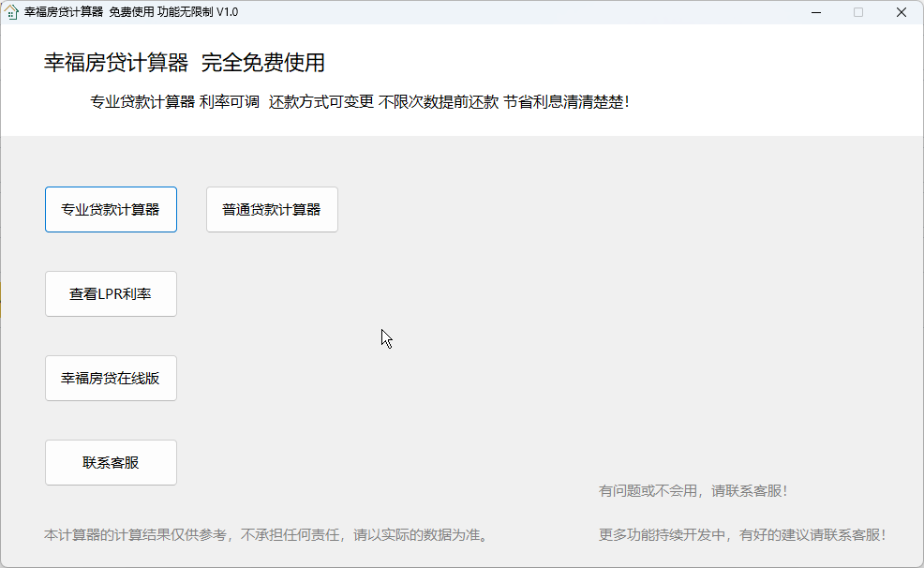Viewport: 924px width, 568px height.
Task: Click window title text 免费使用 功能无限制 V1.0
Action: (173, 12)
